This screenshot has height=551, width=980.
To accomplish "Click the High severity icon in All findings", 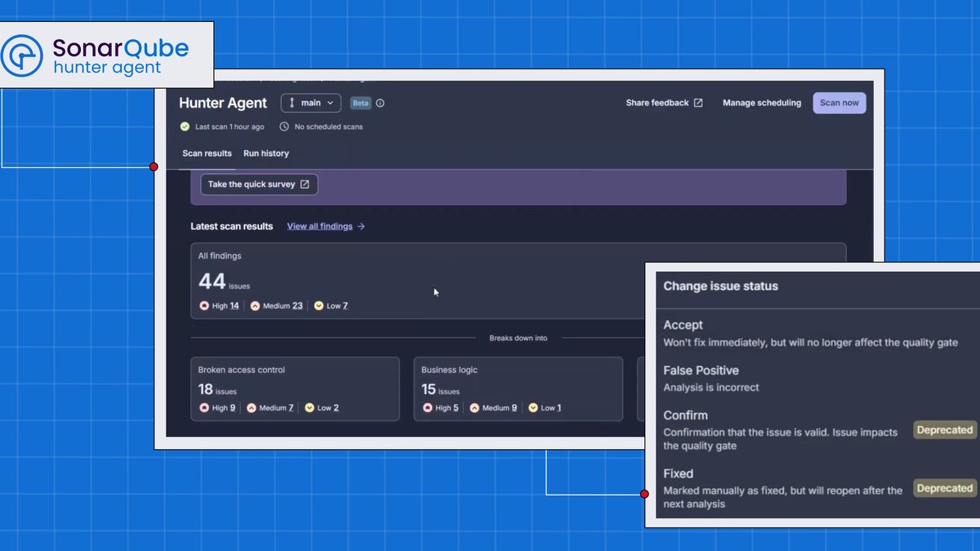I will tap(204, 306).
